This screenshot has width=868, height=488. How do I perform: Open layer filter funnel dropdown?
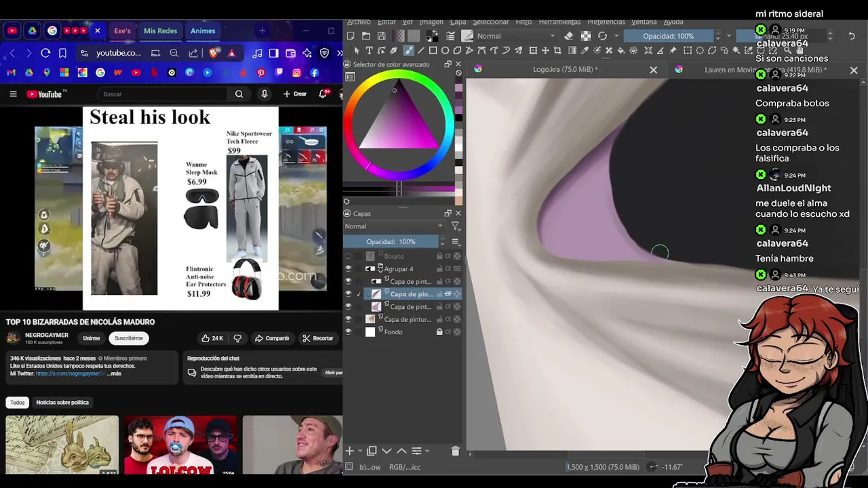click(456, 226)
